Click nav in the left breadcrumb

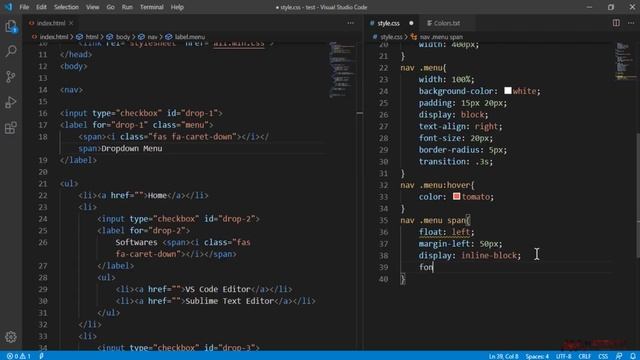click(152, 37)
